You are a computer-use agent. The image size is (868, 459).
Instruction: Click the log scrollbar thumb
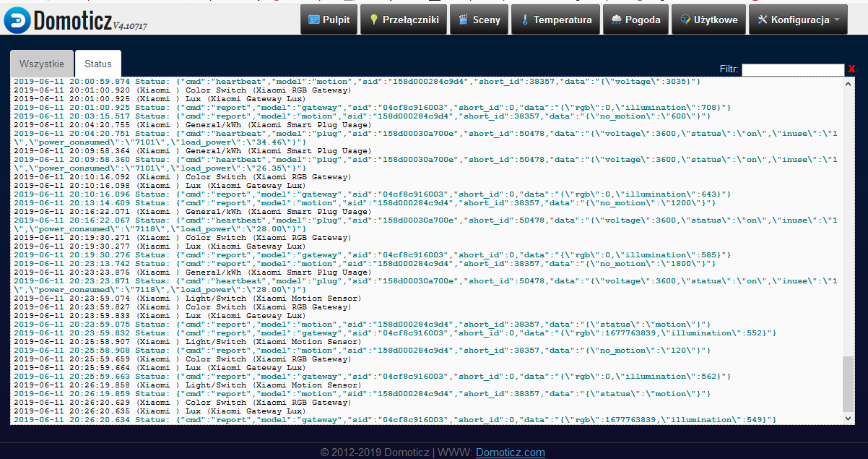848,383
